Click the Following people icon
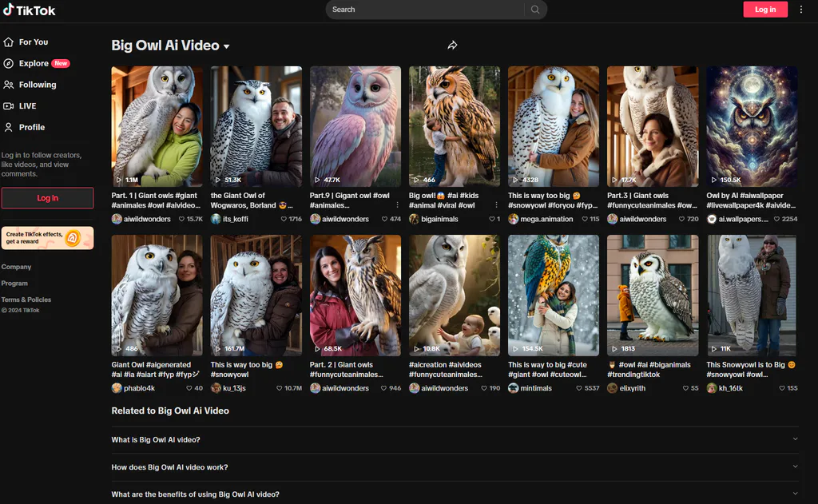Screen dimensions: 818x504 (8, 85)
